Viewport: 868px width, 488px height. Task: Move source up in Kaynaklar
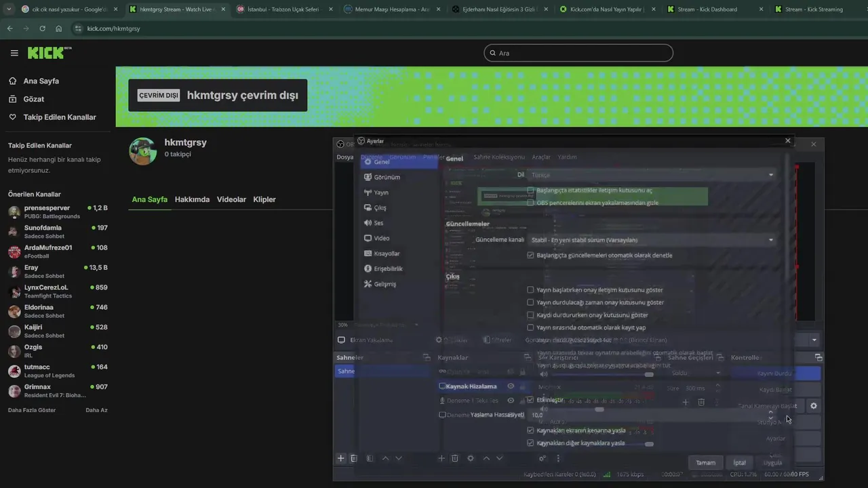point(486,458)
